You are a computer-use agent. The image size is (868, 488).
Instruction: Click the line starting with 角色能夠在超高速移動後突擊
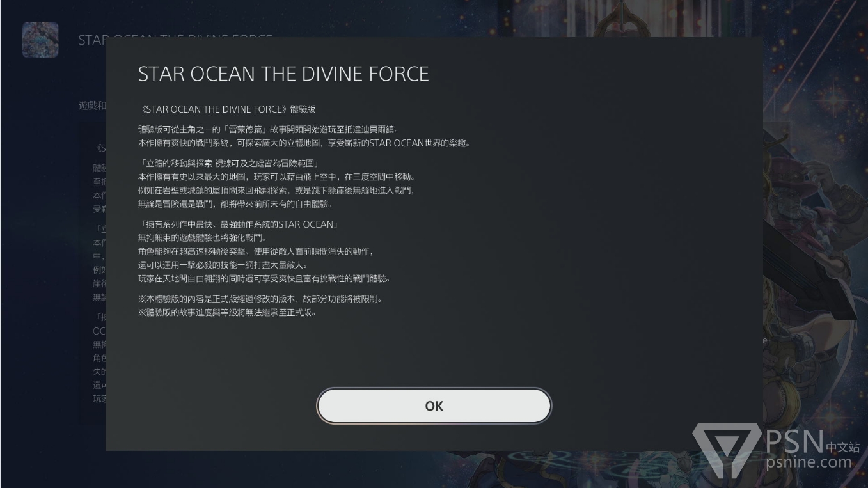[255, 251]
